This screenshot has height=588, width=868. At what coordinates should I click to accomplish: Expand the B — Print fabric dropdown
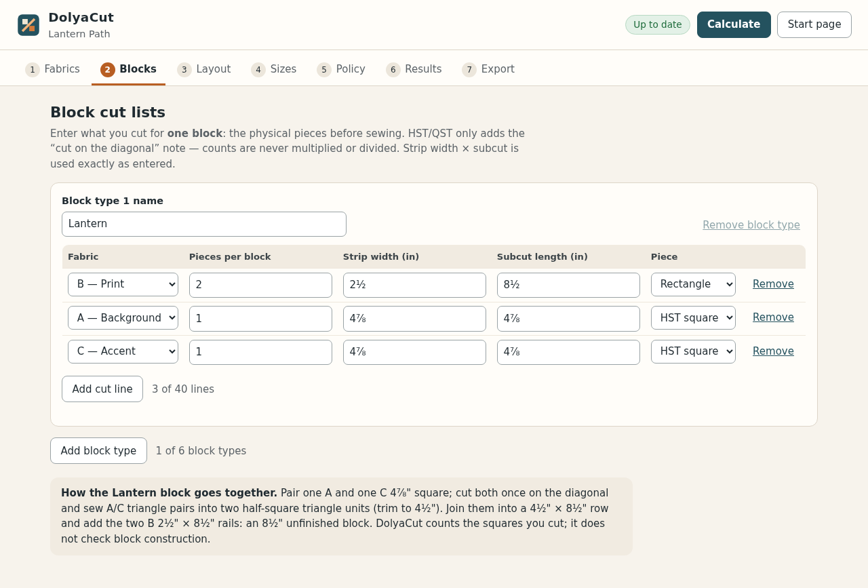click(123, 284)
